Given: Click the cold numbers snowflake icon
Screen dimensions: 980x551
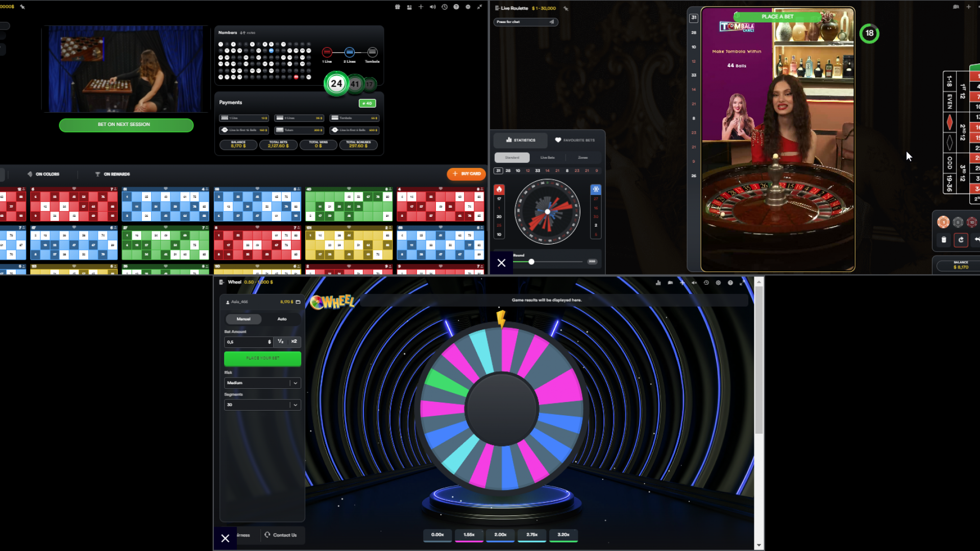Looking at the screenshot, I should coord(596,189).
